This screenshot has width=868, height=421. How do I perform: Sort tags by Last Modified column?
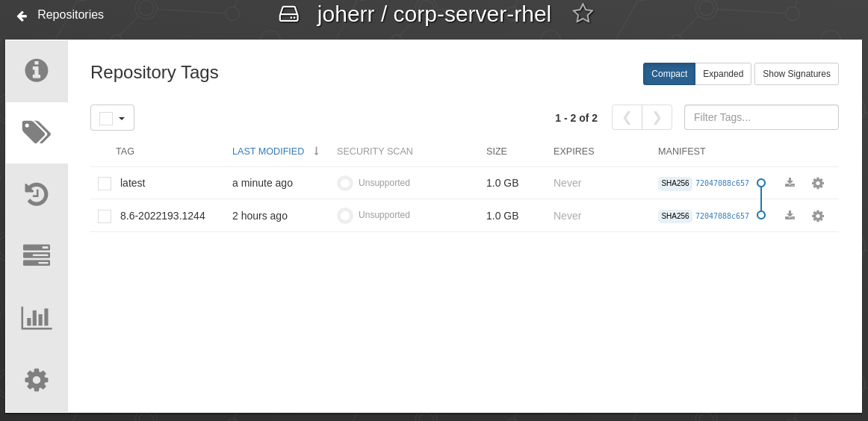point(268,152)
